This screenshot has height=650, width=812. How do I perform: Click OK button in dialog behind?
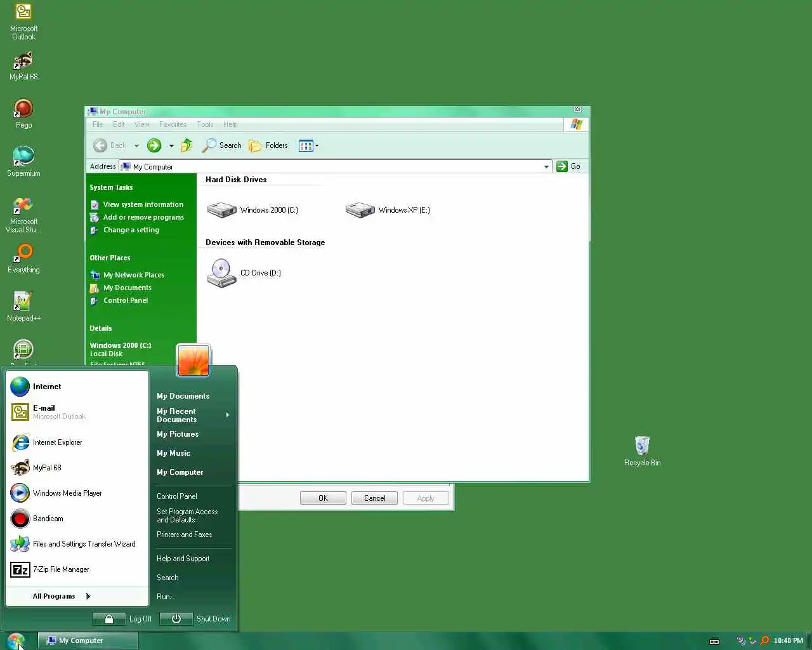(x=323, y=498)
